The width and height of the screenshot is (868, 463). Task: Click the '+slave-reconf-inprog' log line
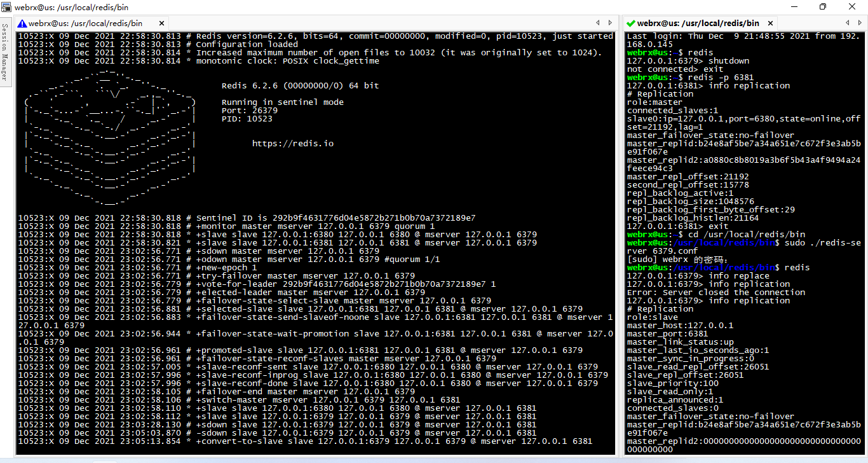pos(313,375)
